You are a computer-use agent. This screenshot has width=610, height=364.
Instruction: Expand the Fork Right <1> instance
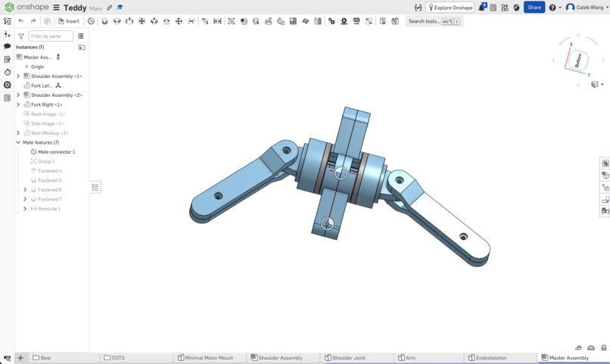pyautogui.click(x=18, y=104)
